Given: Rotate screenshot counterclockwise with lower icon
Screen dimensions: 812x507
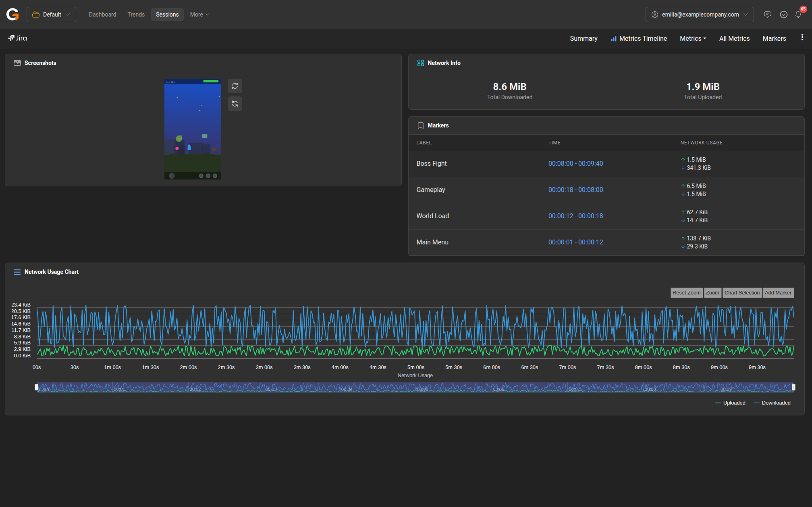Looking at the screenshot, I should [235, 104].
